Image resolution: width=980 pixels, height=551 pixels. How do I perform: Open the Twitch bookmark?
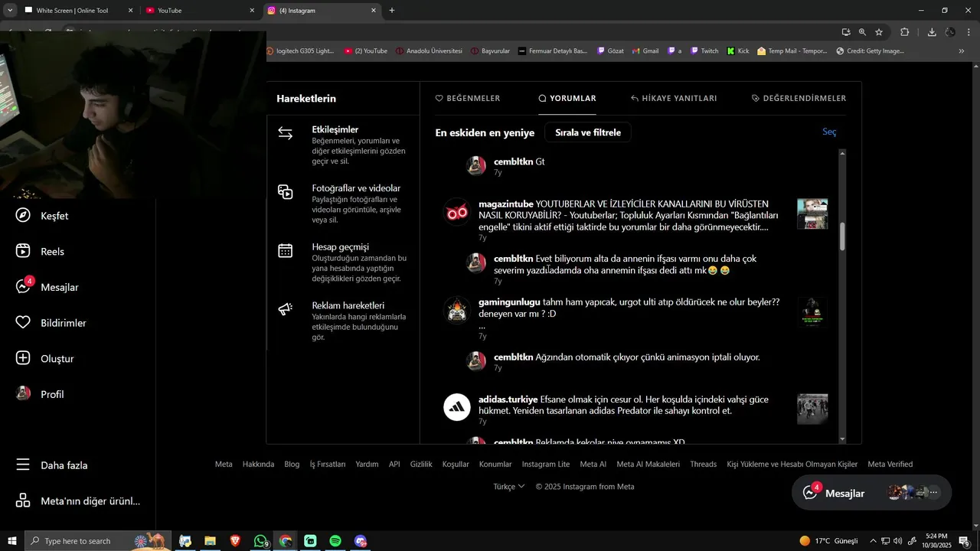pyautogui.click(x=704, y=51)
